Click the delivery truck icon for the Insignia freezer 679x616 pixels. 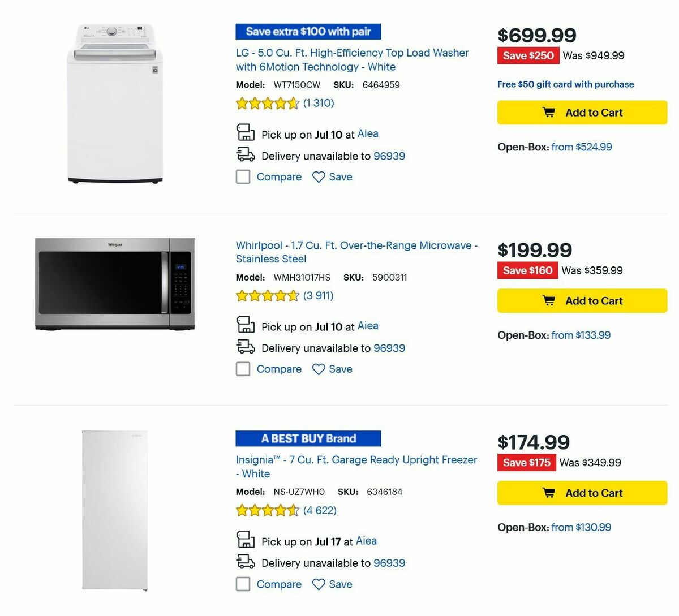tap(245, 561)
